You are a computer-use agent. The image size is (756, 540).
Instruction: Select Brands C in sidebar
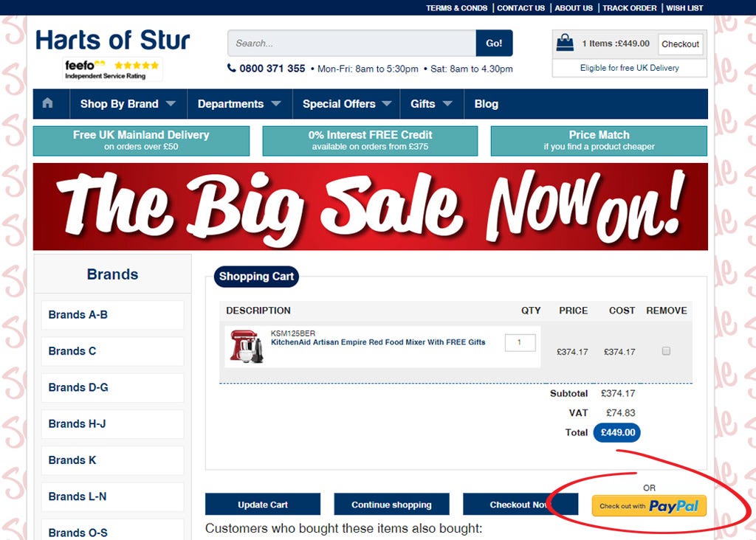[x=113, y=351]
